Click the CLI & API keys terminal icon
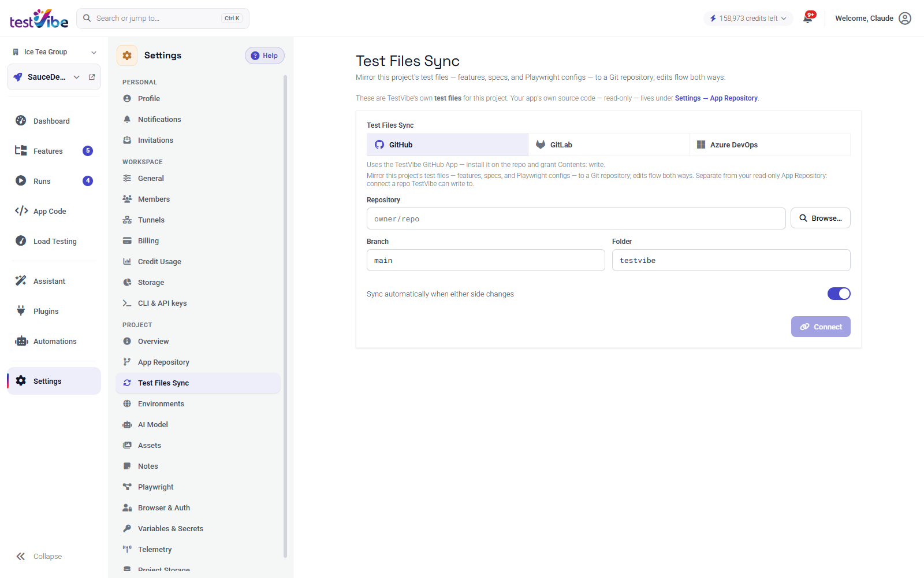The image size is (924, 578). coord(127,303)
